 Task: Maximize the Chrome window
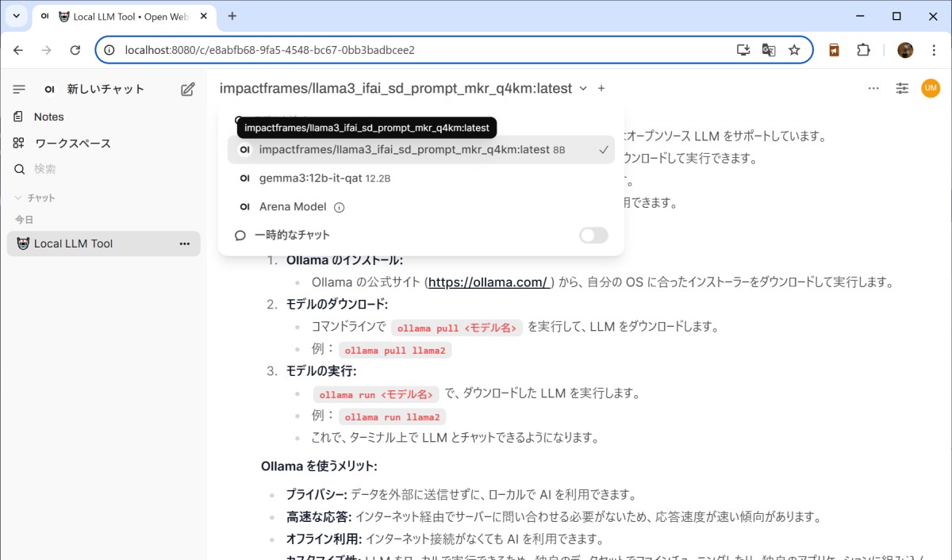point(896,16)
